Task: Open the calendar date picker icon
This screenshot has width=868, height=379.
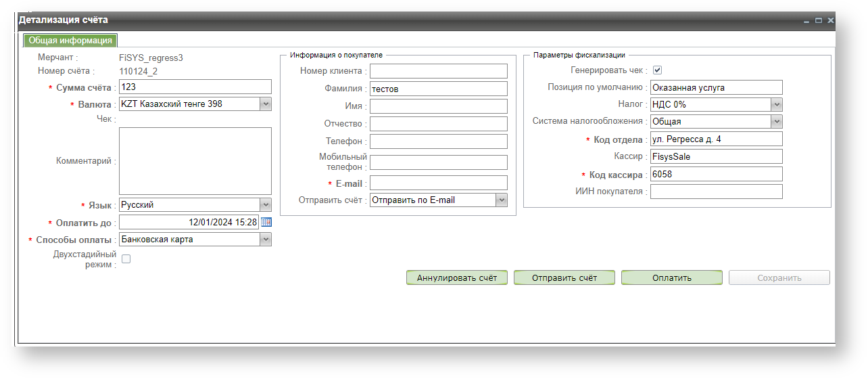Action: click(x=266, y=222)
